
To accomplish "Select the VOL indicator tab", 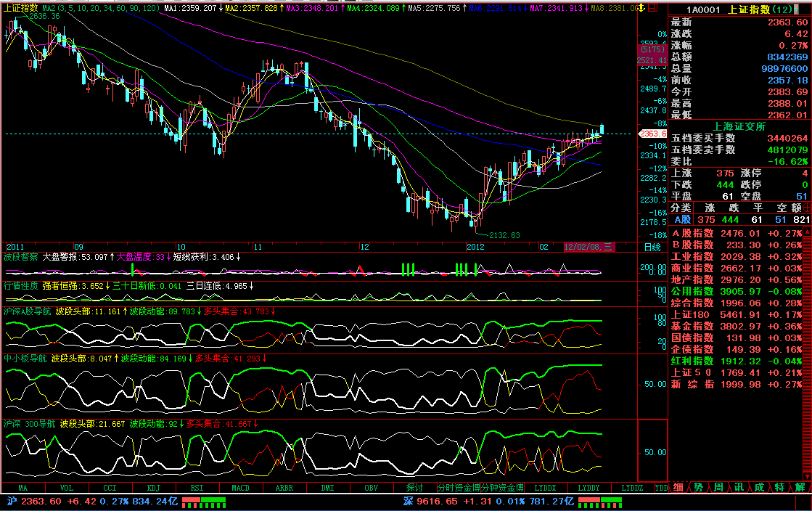I will click(66, 488).
